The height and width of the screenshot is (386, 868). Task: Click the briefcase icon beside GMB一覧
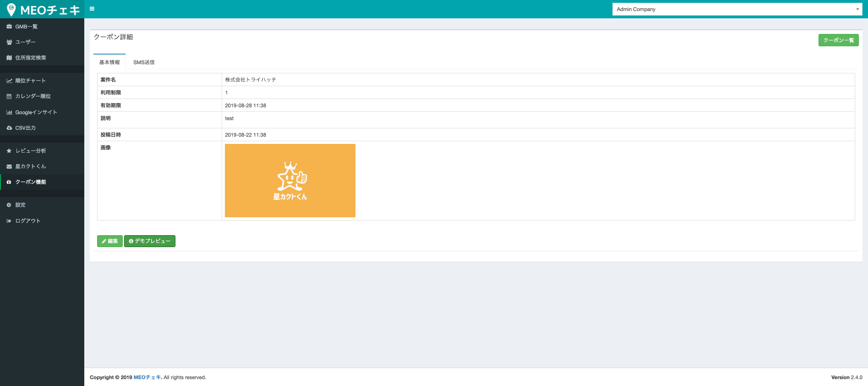(x=9, y=27)
